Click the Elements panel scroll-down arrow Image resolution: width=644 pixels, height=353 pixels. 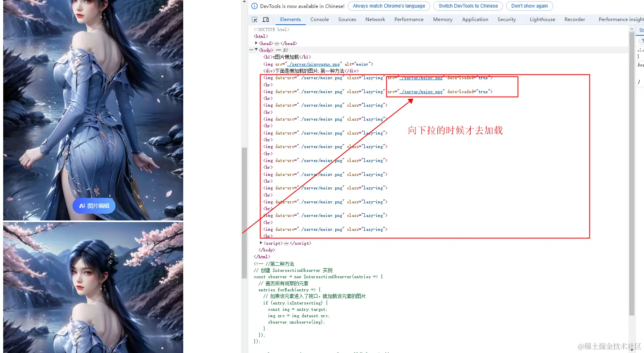[x=632, y=350]
